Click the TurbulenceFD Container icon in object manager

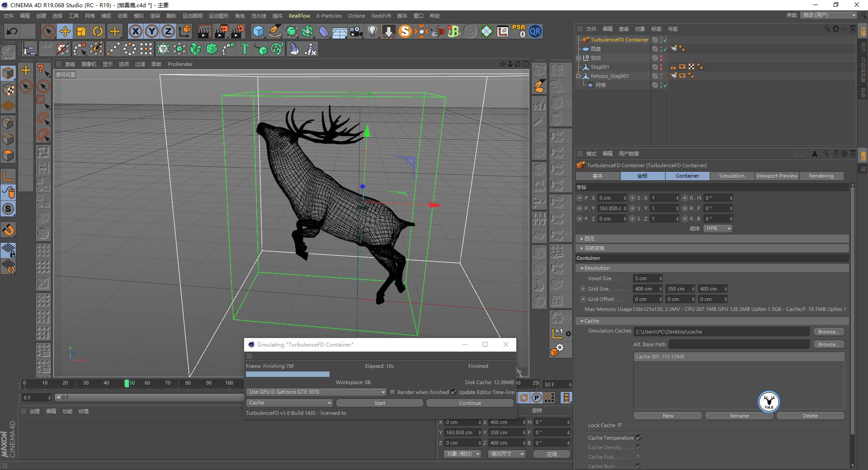point(585,40)
